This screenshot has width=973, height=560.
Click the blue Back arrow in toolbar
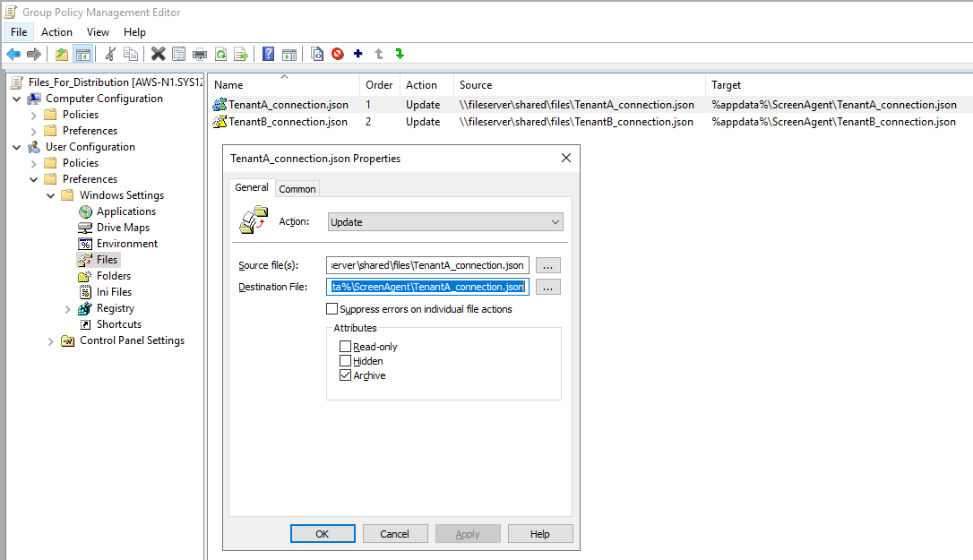[13, 54]
